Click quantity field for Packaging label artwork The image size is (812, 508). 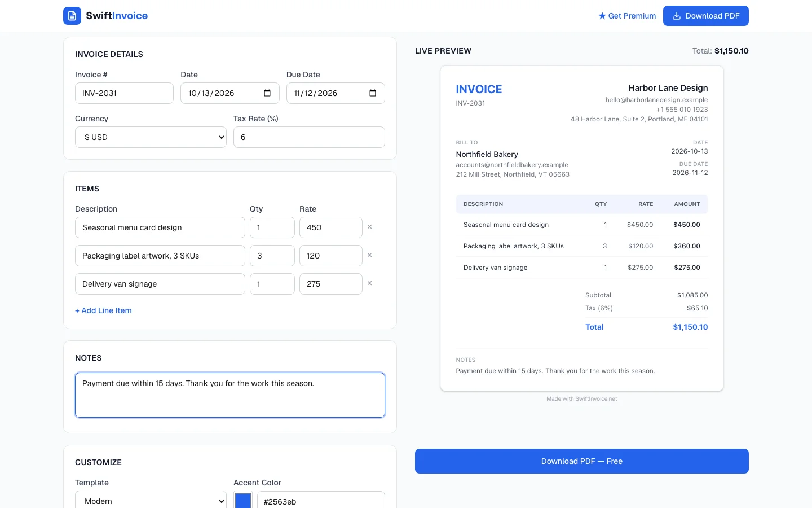272,256
